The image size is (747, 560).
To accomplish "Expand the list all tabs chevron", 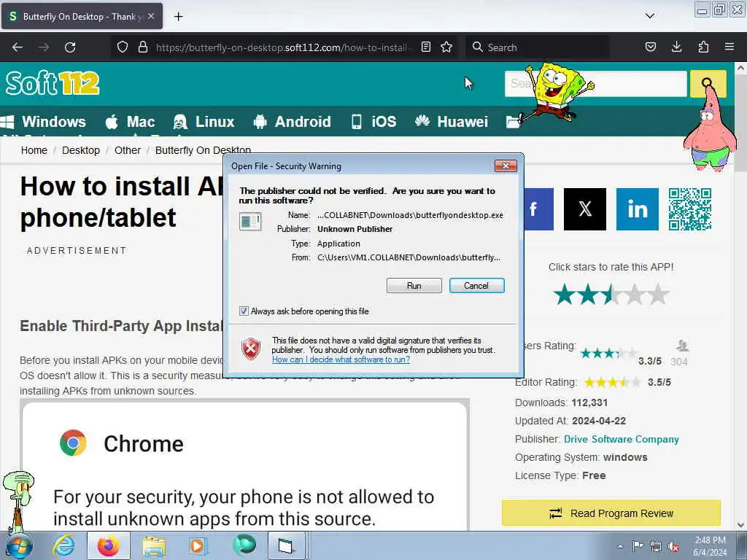I will point(650,16).
